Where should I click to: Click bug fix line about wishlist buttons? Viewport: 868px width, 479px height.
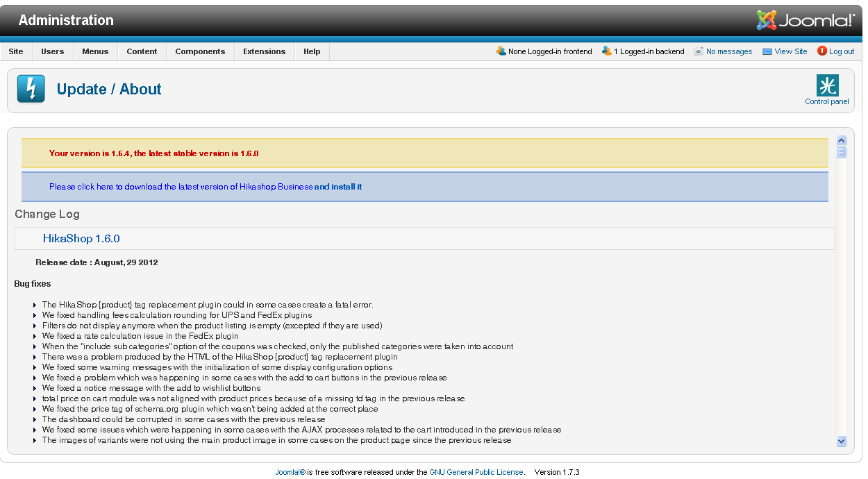(x=151, y=388)
